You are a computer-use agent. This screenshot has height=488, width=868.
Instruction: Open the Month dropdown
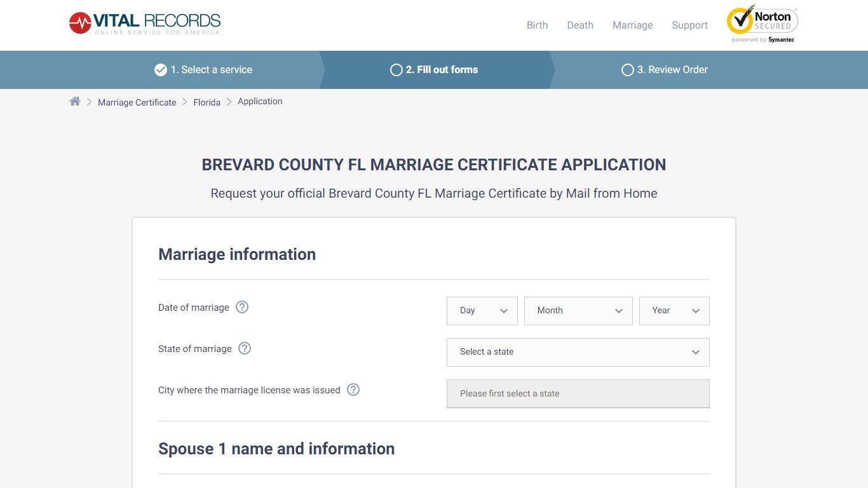point(578,311)
